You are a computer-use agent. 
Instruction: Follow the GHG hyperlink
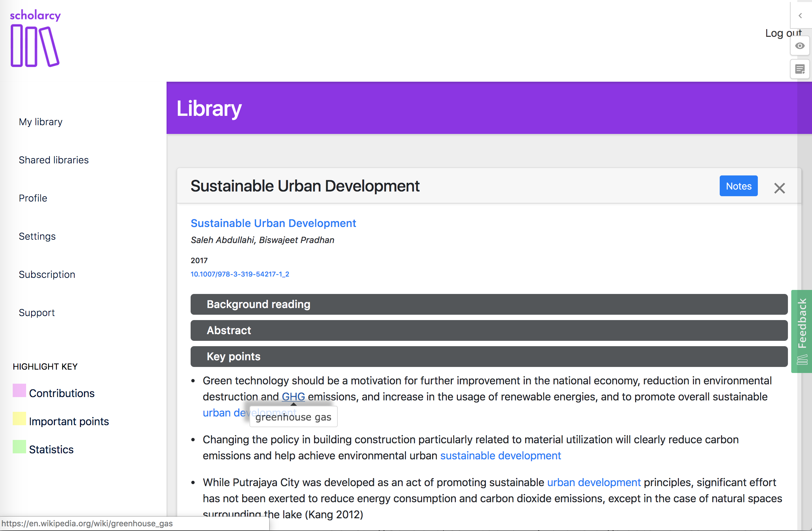point(293,397)
